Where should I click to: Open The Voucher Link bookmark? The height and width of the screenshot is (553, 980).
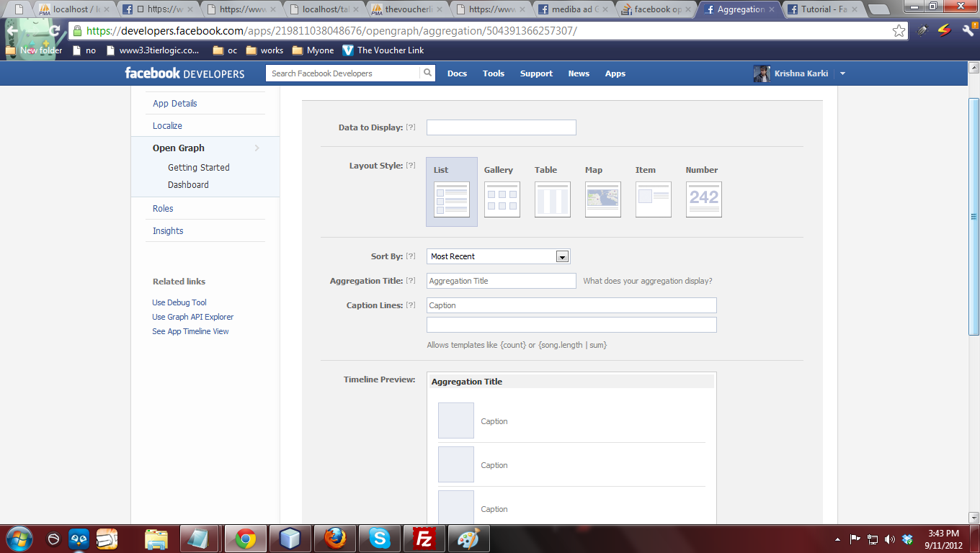tap(383, 50)
